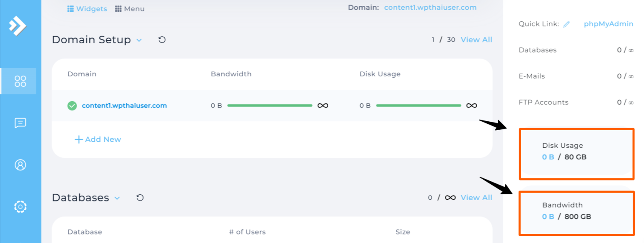The width and height of the screenshot is (644, 243).
Task: Open the dashboard grid sidebar icon
Action: click(x=20, y=81)
